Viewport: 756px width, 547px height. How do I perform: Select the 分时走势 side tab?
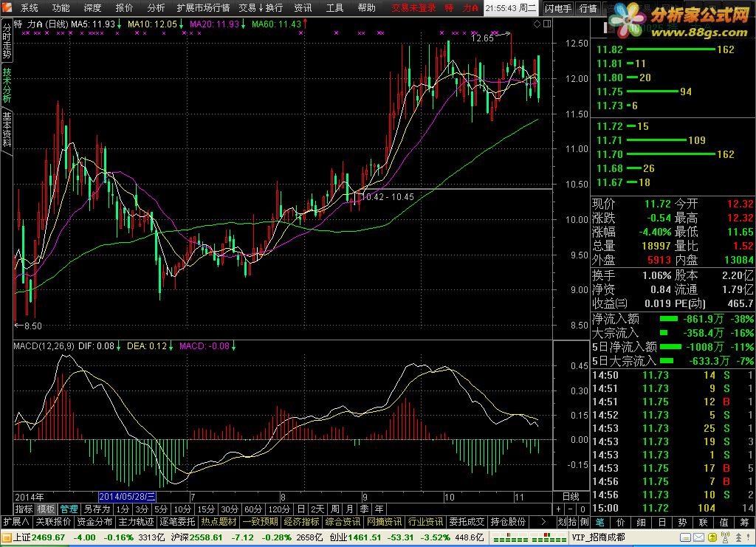coord(7,41)
